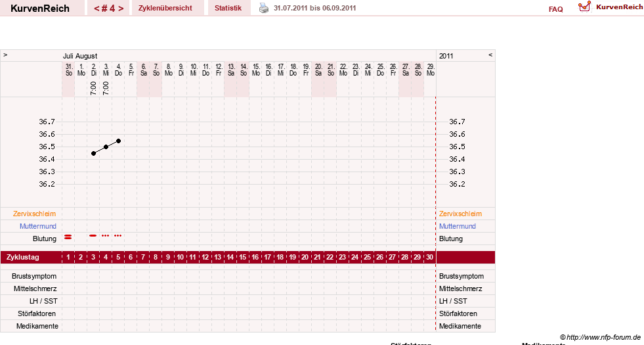This screenshot has width=644, height=345.
Task: Click the bleeding dash marker on cycle day 3
Action: click(x=93, y=236)
